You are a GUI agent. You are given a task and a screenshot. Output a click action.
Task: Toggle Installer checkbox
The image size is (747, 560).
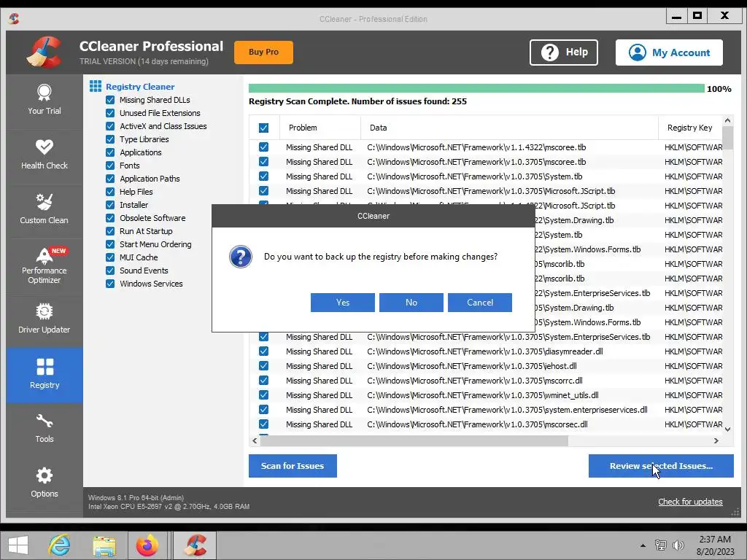pyautogui.click(x=110, y=205)
